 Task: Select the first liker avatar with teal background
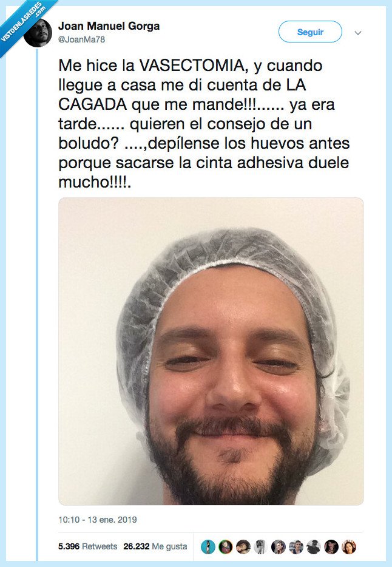point(208,547)
